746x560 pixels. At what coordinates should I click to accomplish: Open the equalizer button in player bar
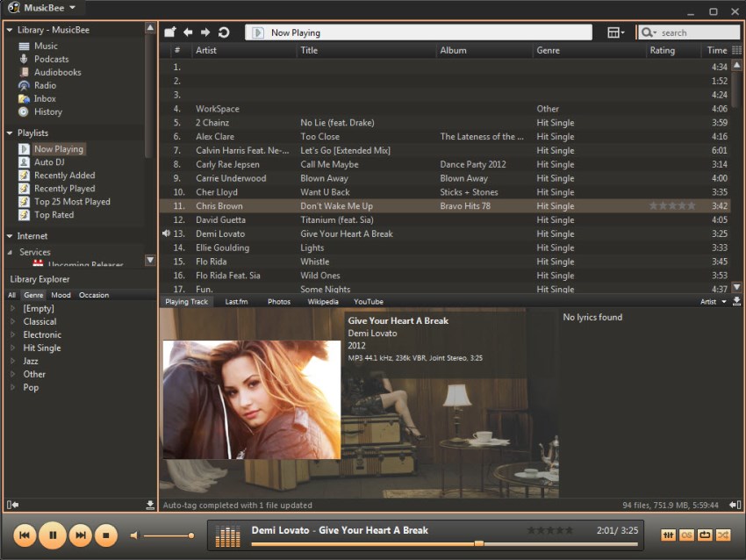668,535
